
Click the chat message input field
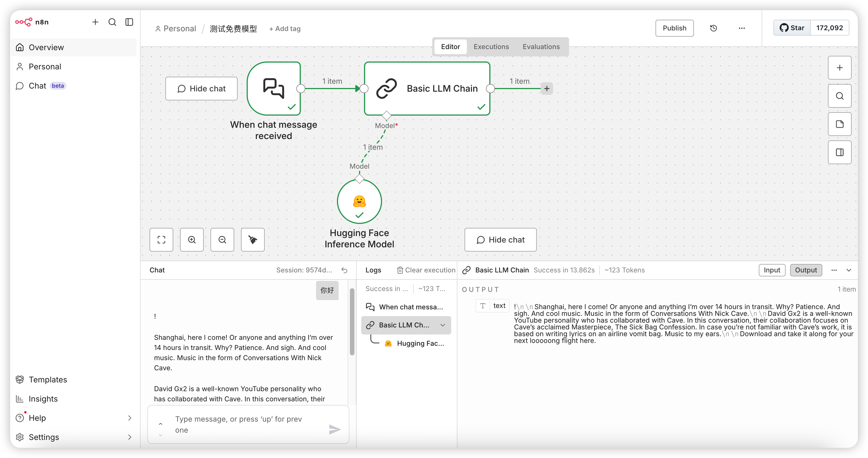pyautogui.click(x=246, y=424)
